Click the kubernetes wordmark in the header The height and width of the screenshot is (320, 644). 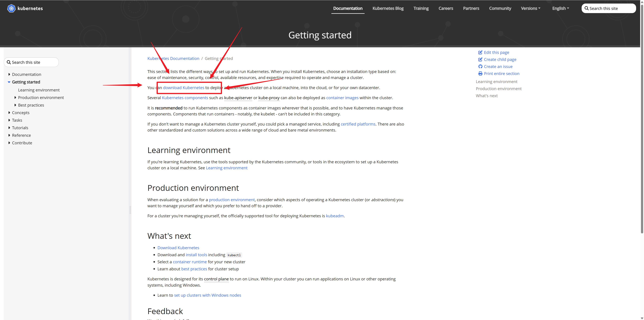[x=30, y=8]
